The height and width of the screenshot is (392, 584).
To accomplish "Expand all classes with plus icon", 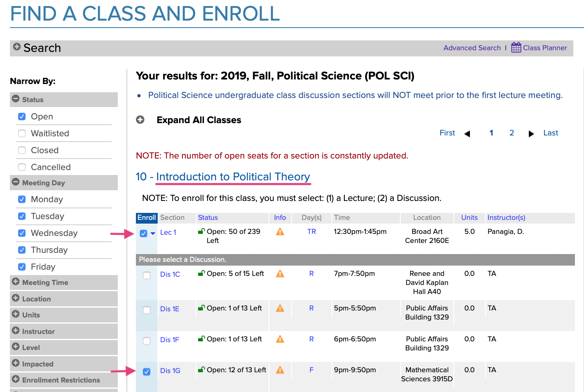I will pyautogui.click(x=140, y=120).
